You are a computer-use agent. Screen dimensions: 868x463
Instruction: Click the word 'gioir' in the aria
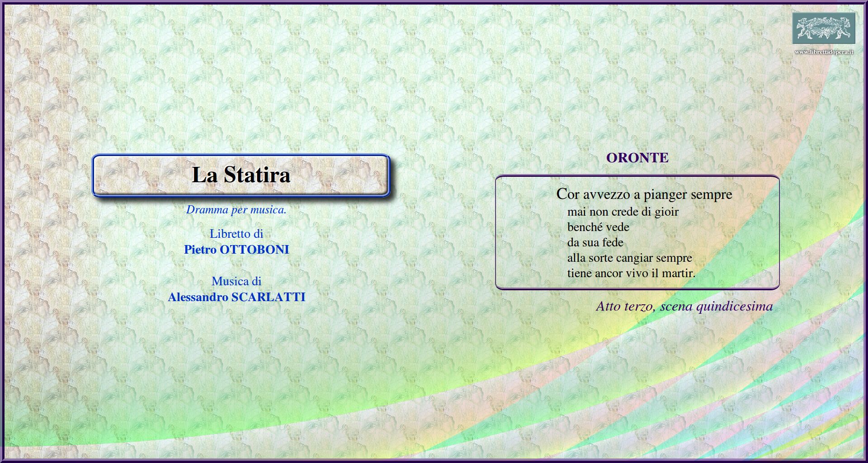[666, 212]
